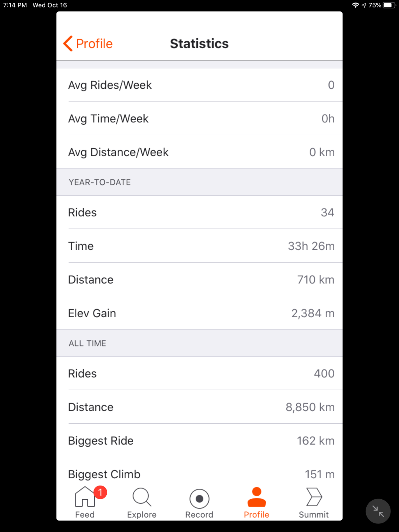Tap the battery indicator in status bar
Viewport: 399px width, 532px height.
coord(389,5)
